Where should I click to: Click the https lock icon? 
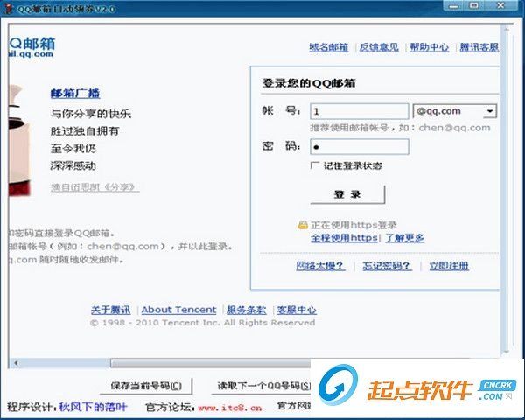[303, 225]
